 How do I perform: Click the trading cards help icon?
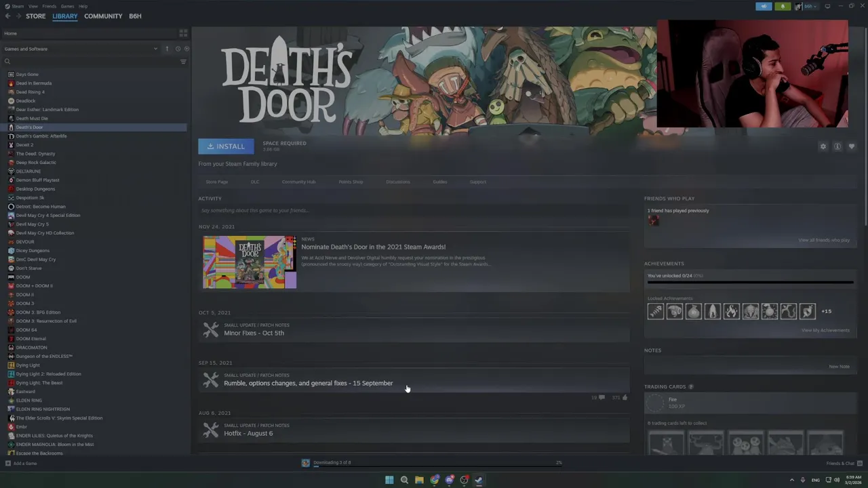(691, 386)
